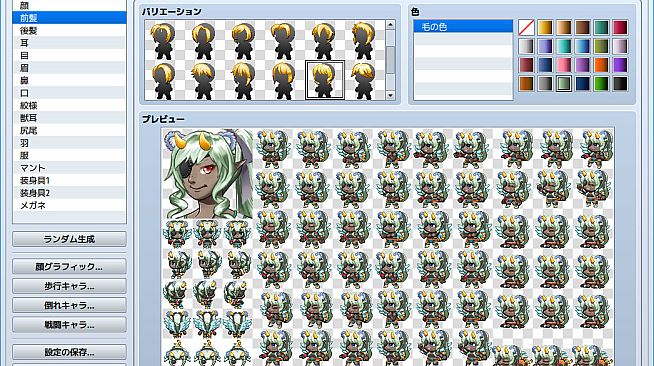Click the ランダム生成 button

point(69,239)
